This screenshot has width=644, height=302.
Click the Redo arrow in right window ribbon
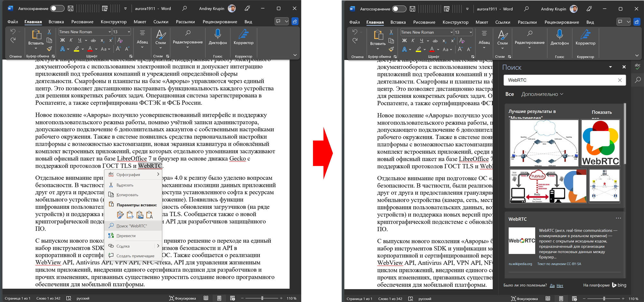pyautogui.click(x=355, y=41)
